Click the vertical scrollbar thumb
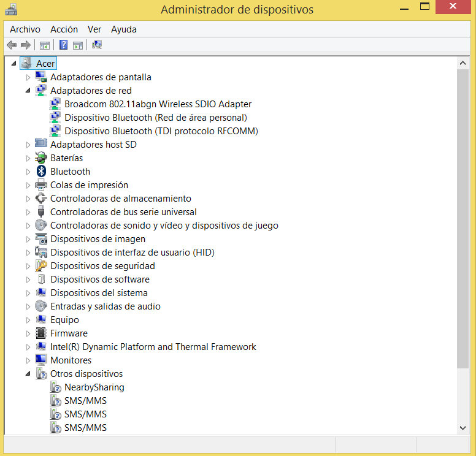The image size is (476, 456). coord(463,219)
